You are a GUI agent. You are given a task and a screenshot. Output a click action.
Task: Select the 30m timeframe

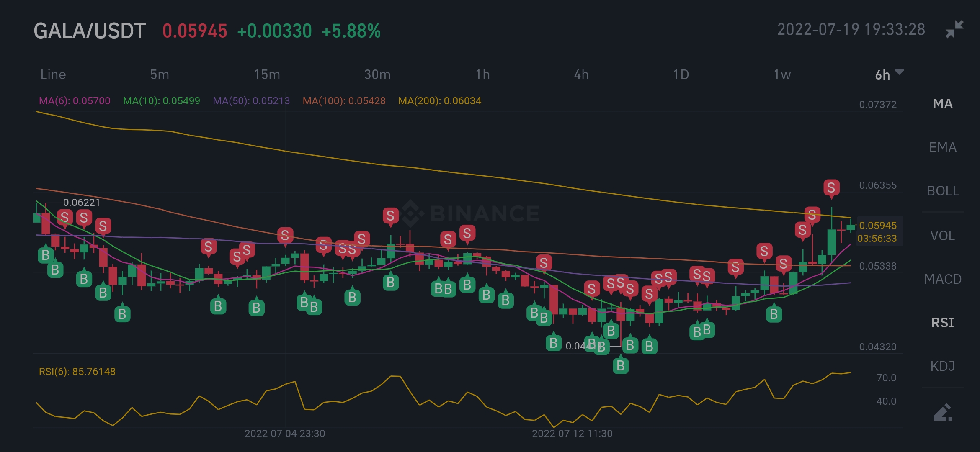[377, 74]
